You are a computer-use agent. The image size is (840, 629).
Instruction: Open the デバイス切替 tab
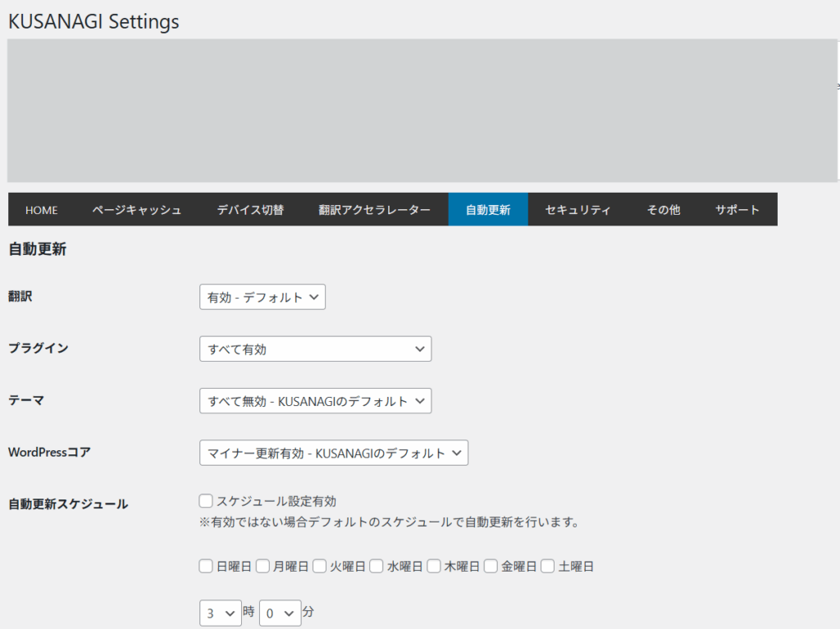[250, 210]
